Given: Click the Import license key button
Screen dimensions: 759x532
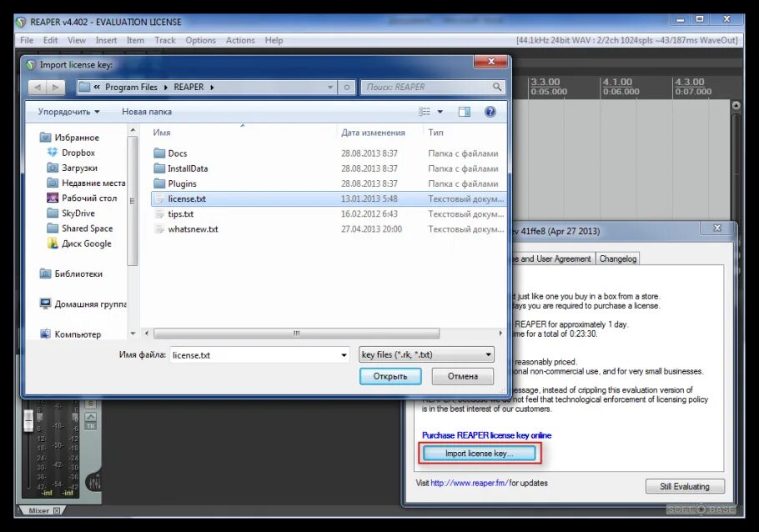Looking at the screenshot, I should pos(480,454).
